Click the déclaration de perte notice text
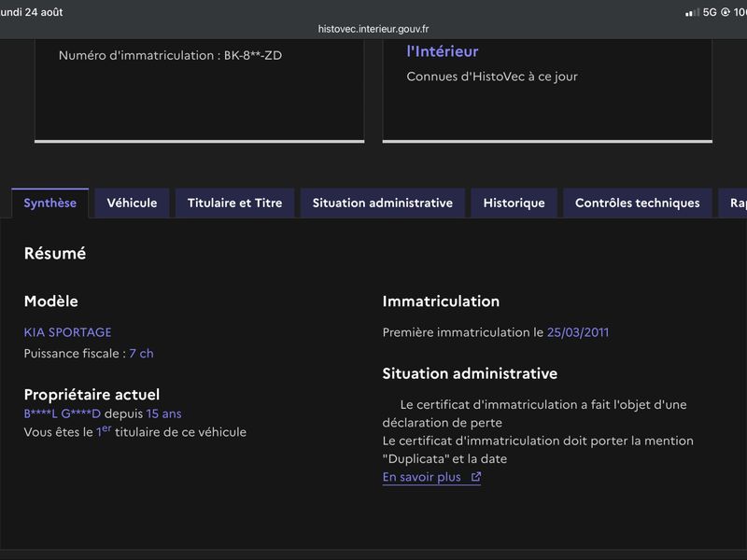Image resolution: width=747 pixels, height=560 pixels. click(534, 413)
